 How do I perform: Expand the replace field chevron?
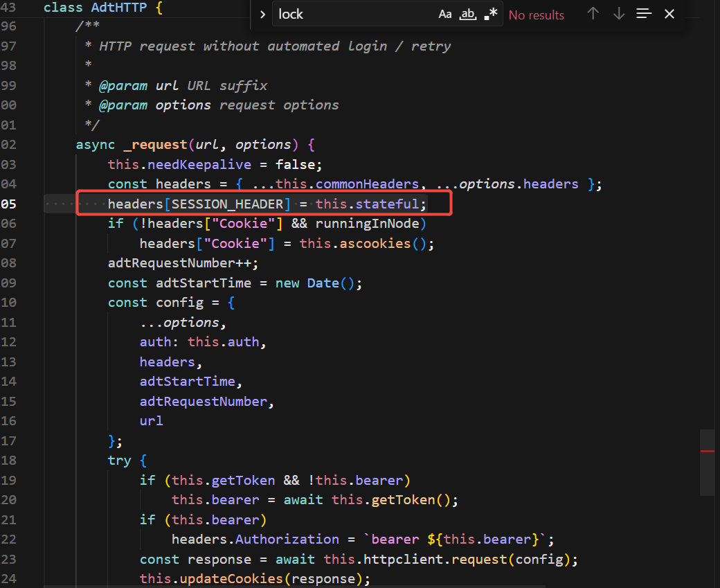click(262, 15)
